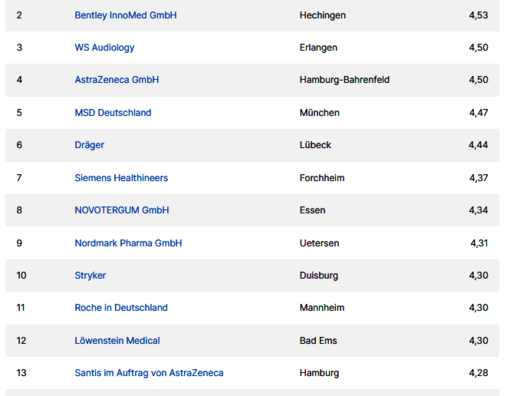This screenshot has width=513, height=396.
Task: Click the Forchheim location text
Action: 322,178
